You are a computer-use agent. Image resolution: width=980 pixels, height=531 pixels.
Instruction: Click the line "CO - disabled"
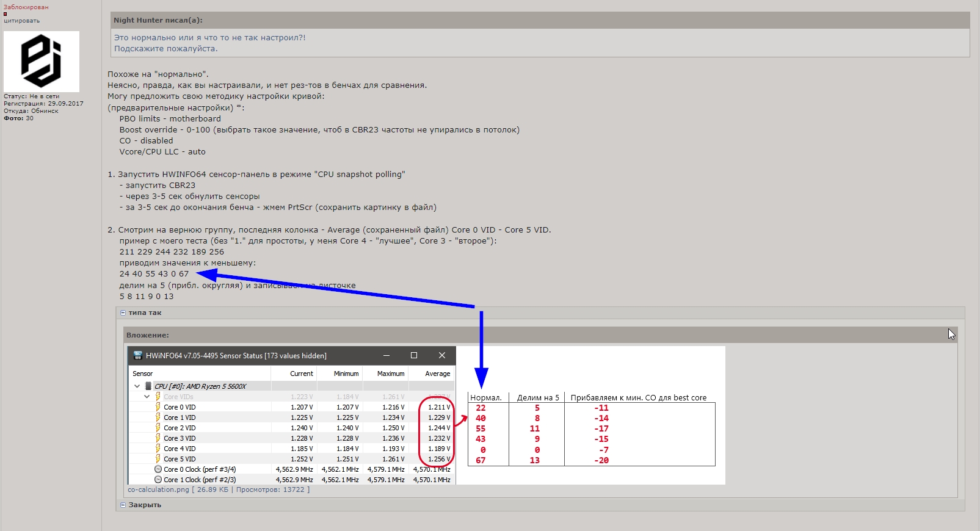pos(147,140)
